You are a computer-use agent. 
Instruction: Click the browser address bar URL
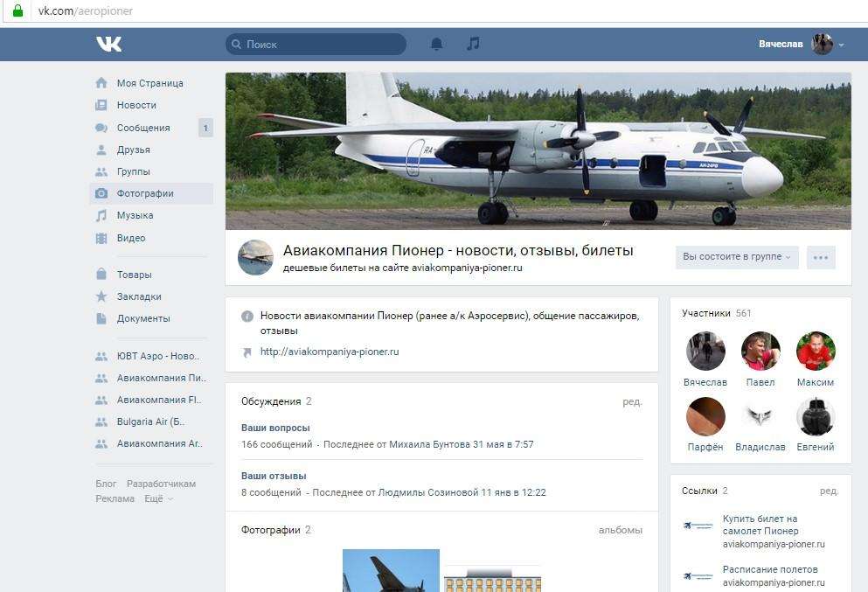[x=86, y=11]
